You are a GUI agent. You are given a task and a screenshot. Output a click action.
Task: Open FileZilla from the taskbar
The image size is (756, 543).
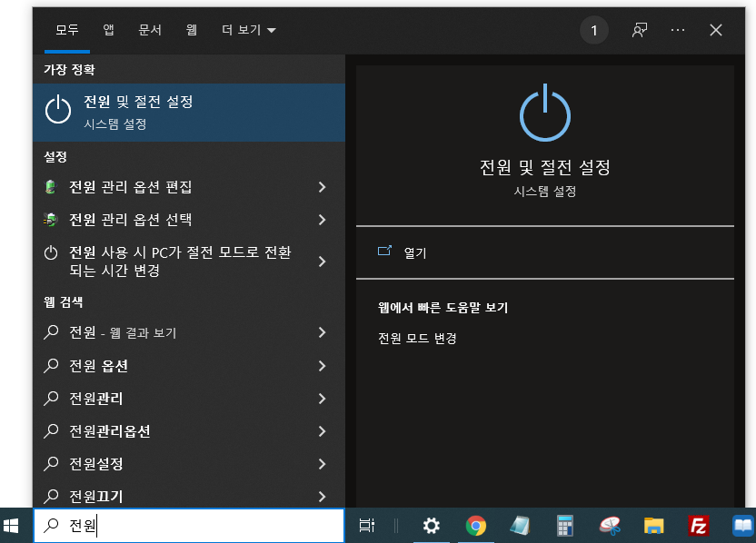tap(698, 526)
